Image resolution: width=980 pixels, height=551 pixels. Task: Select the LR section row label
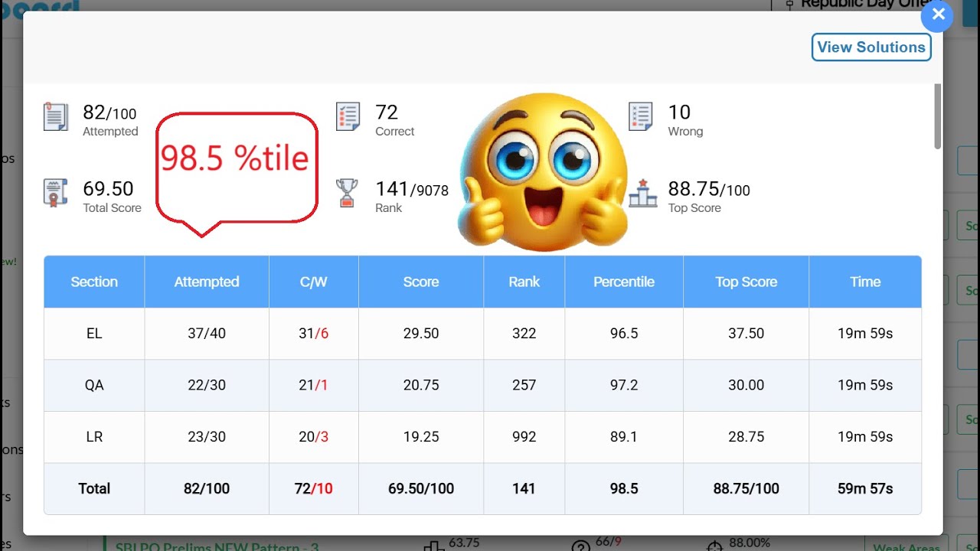(94, 437)
